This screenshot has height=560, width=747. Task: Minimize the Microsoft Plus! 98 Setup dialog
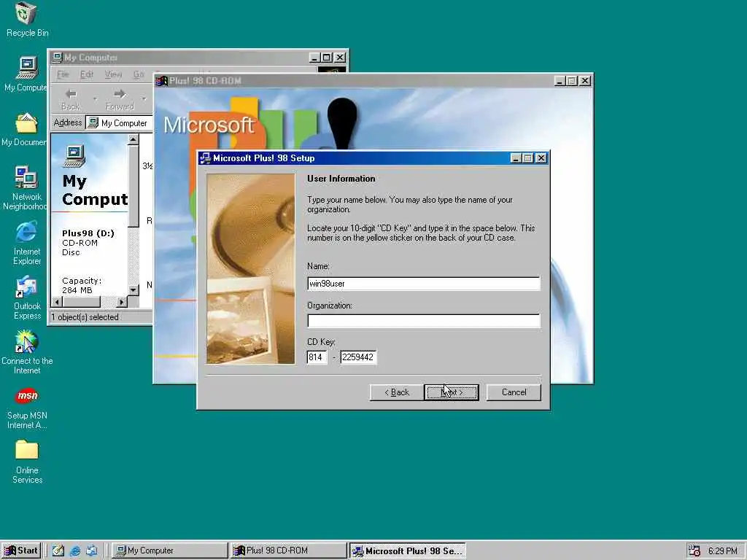point(516,158)
